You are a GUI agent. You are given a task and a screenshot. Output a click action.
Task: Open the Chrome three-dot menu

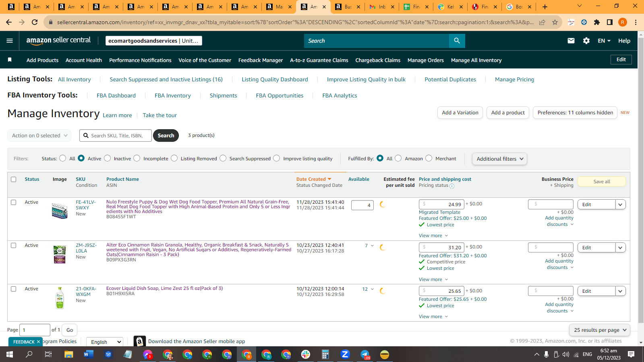(x=636, y=22)
